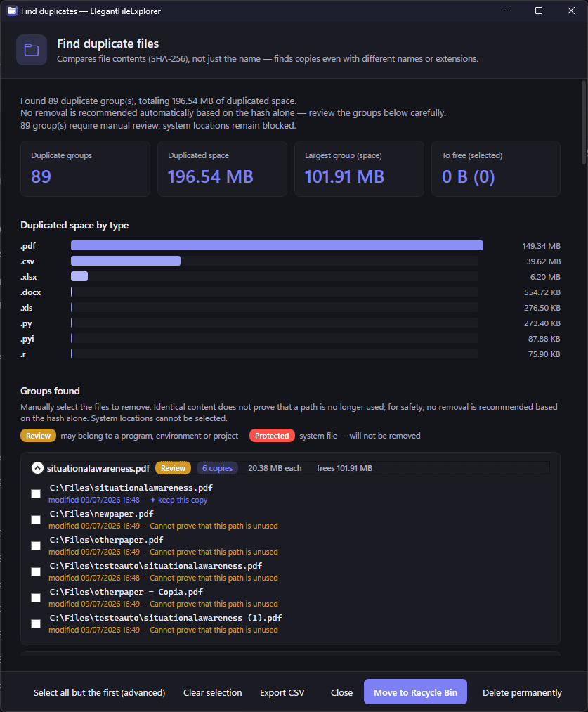
Task: Click the Review legend badge
Action: tap(38, 436)
